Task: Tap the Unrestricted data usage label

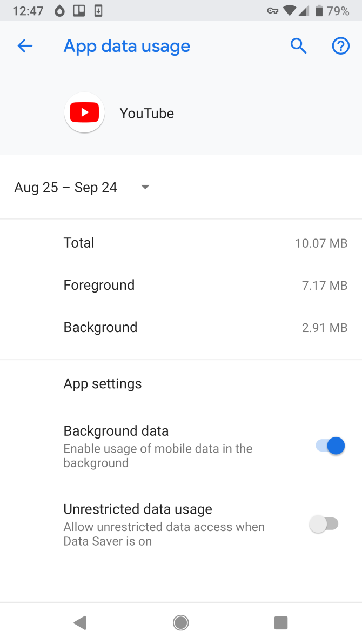Action: pyautogui.click(x=138, y=509)
